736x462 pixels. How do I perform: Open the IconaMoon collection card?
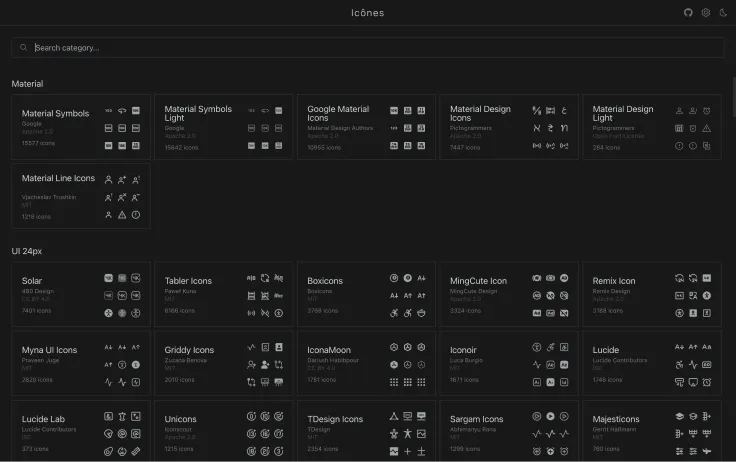pyautogui.click(x=366, y=363)
